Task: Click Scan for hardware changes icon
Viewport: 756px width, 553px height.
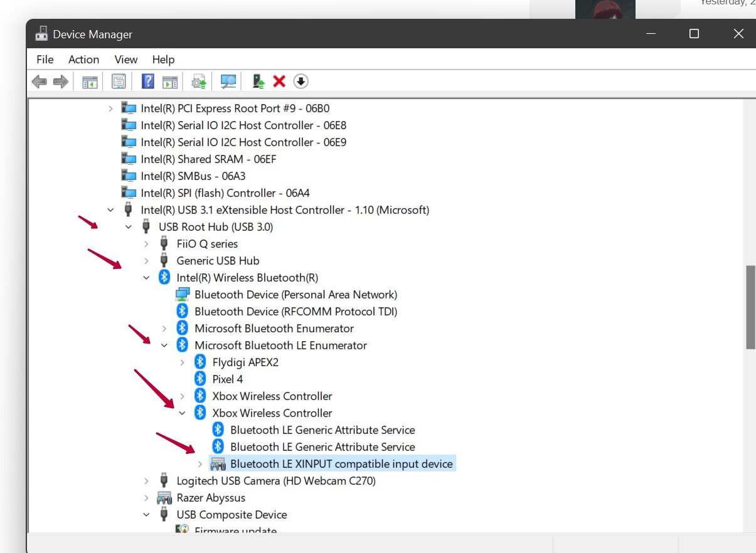Action: (228, 82)
